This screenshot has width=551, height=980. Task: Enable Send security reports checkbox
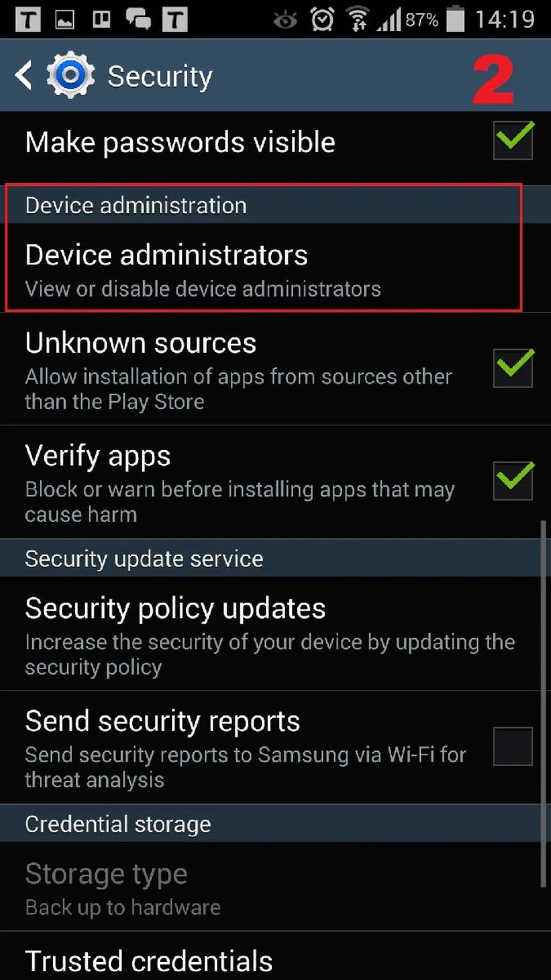[513, 746]
